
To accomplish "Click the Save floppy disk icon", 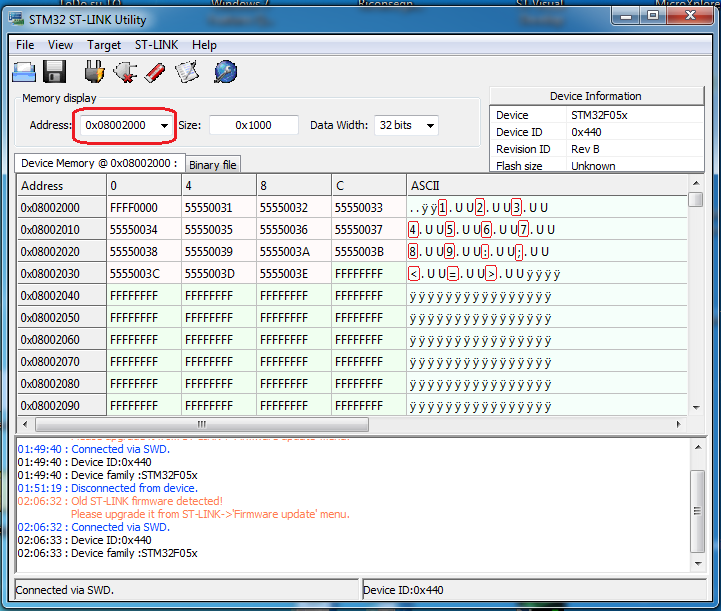I will coord(54,72).
